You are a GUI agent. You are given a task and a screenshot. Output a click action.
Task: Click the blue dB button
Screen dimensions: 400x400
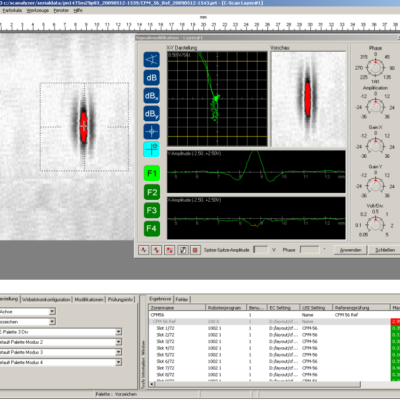pyautogui.click(x=152, y=78)
